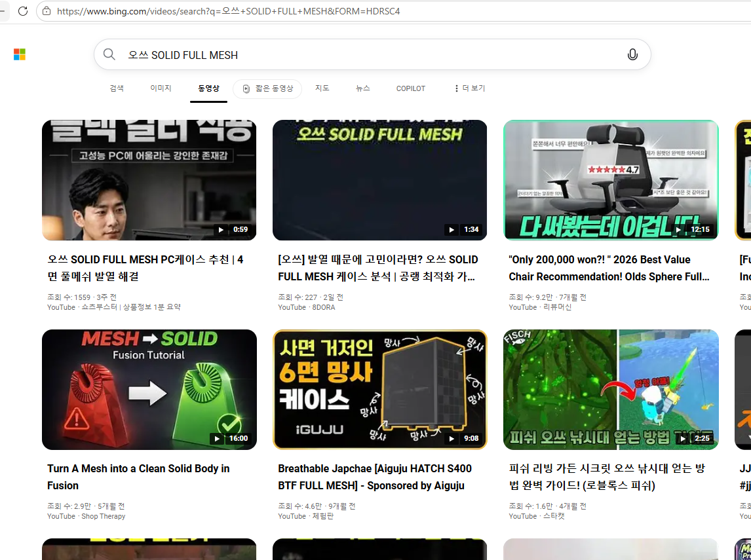Click channel text 쇼츠부스터 | 상품정보 1분 요약
751x560 pixels.
(131, 307)
